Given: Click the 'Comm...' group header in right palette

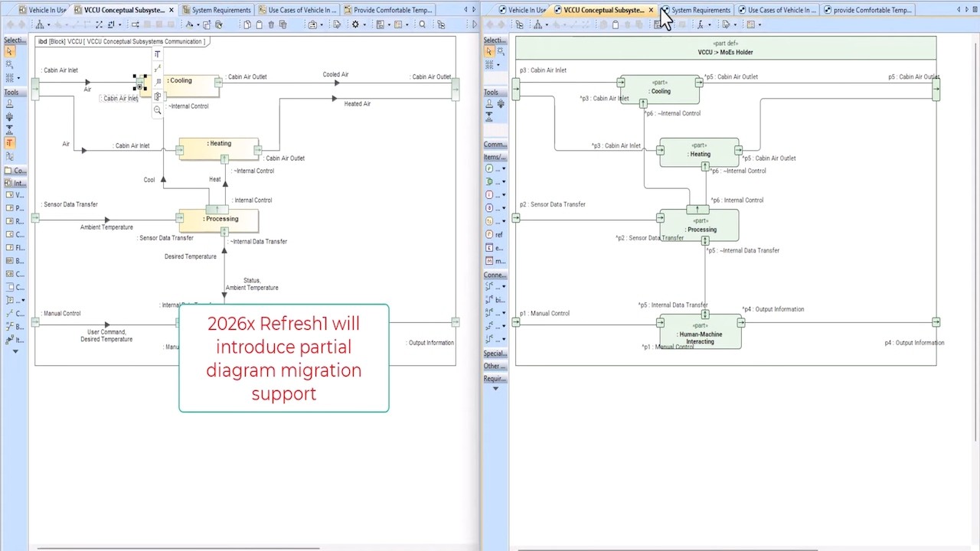Looking at the screenshot, I should coord(495,144).
